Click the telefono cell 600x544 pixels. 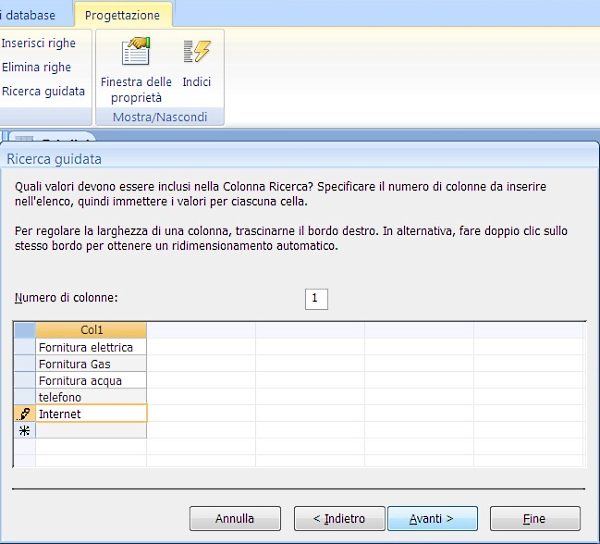click(x=91, y=397)
